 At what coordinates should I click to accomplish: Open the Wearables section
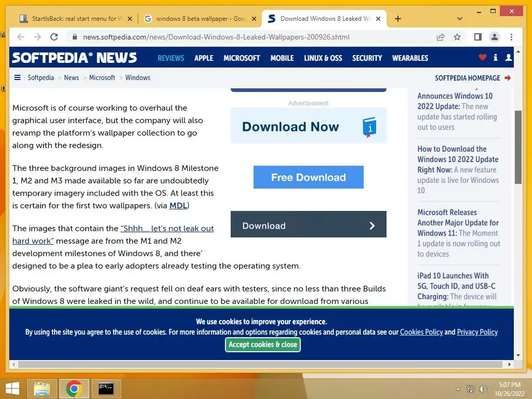pyautogui.click(x=410, y=58)
